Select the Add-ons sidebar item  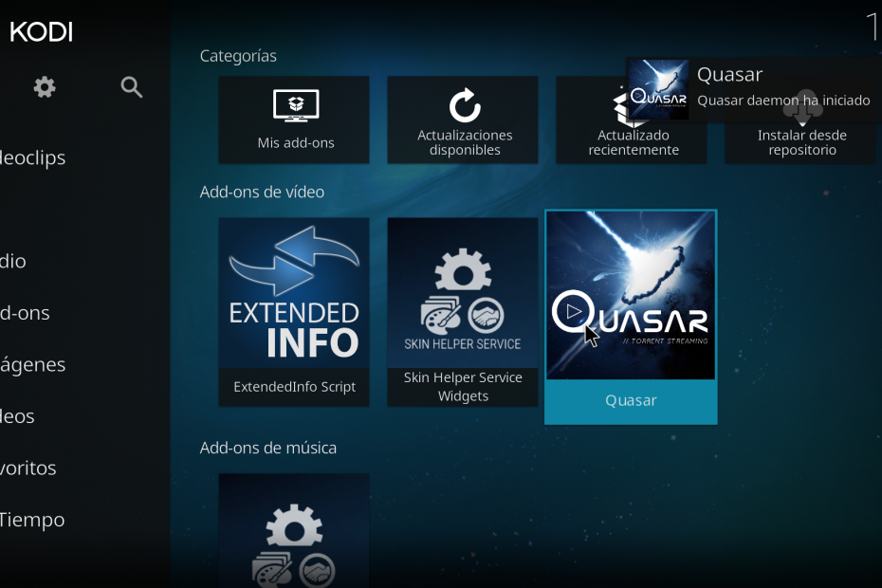point(25,313)
